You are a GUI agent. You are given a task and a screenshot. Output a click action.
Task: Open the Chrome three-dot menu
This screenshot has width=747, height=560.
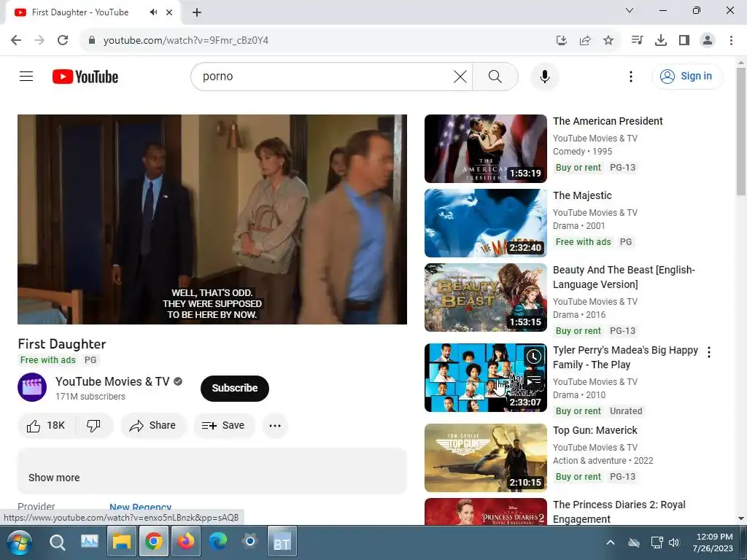[x=731, y=40]
